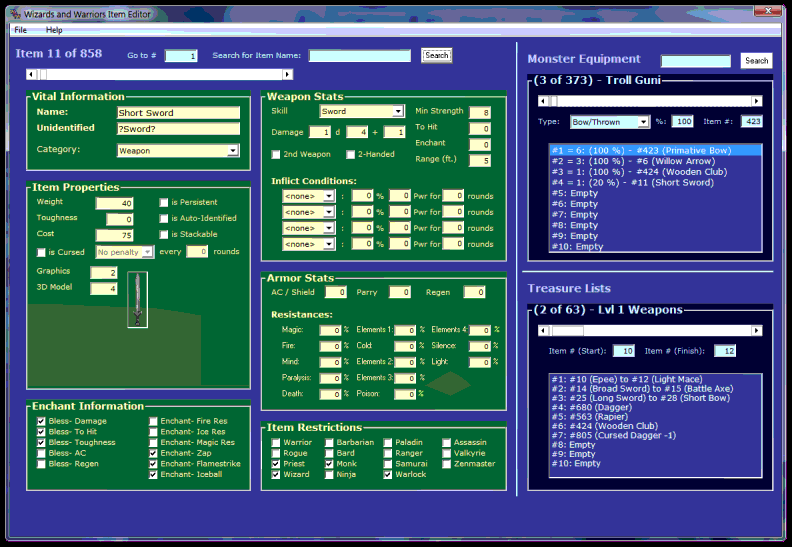Click the Item # (Start) field
Screen dimensions: 792x547
point(623,351)
